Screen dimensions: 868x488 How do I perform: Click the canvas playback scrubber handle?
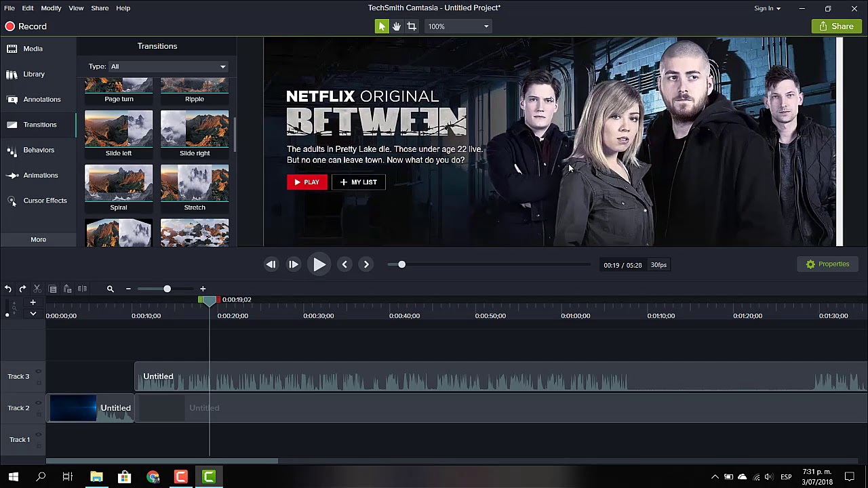pyautogui.click(x=401, y=264)
